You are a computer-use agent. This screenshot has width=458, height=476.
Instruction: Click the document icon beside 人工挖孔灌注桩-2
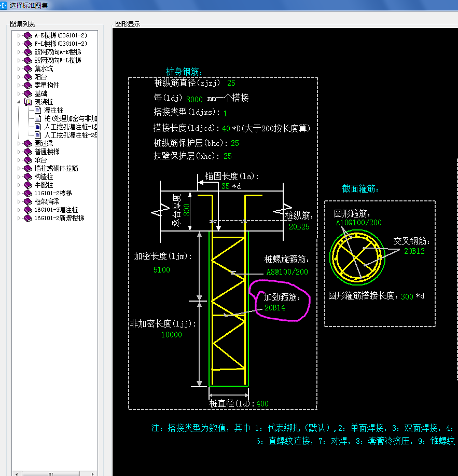[x=38, y=135]
